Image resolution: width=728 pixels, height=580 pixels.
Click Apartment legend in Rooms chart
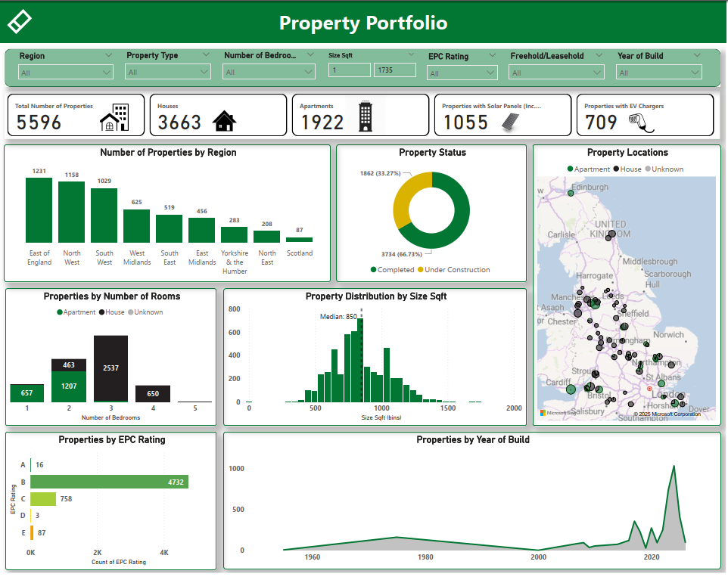tap(76, 312)
